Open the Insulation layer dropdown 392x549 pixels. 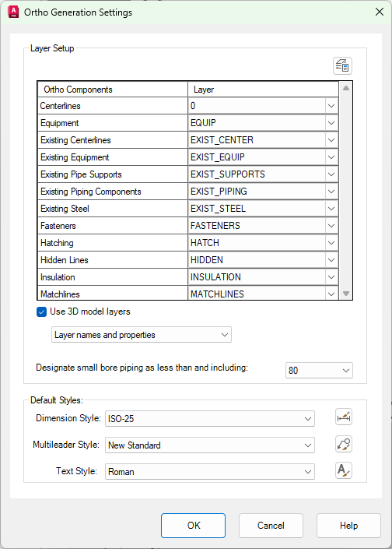coord(331,277)
